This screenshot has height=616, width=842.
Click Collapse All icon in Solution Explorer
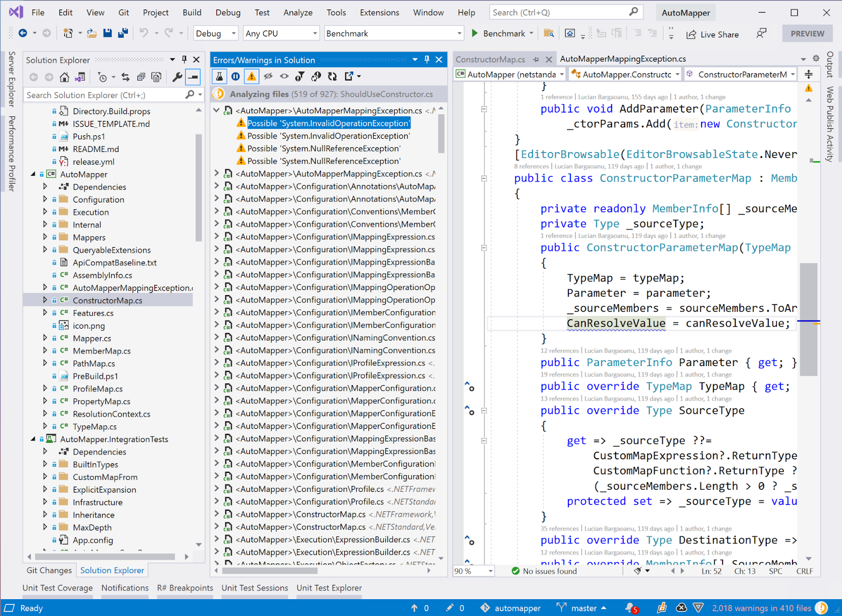(x=141, y=77)
